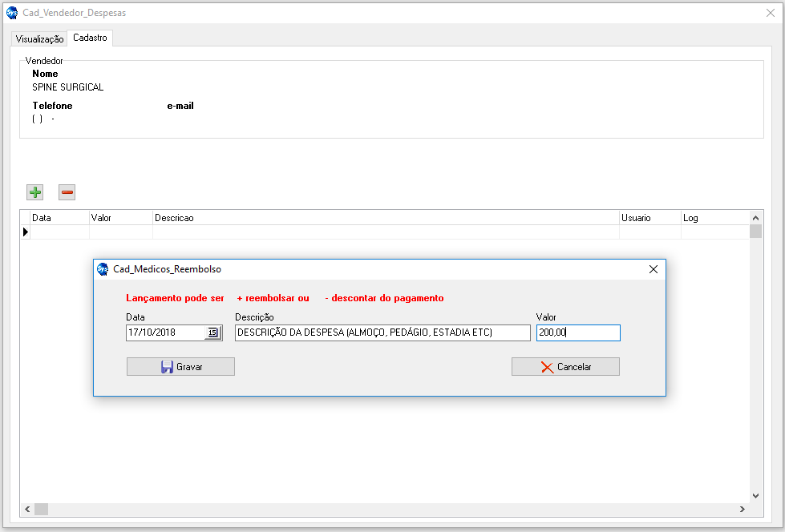Focus the Valor amount field
This screenshot has height=532, width=785.
pyautogui.click(x=577, y=332)
